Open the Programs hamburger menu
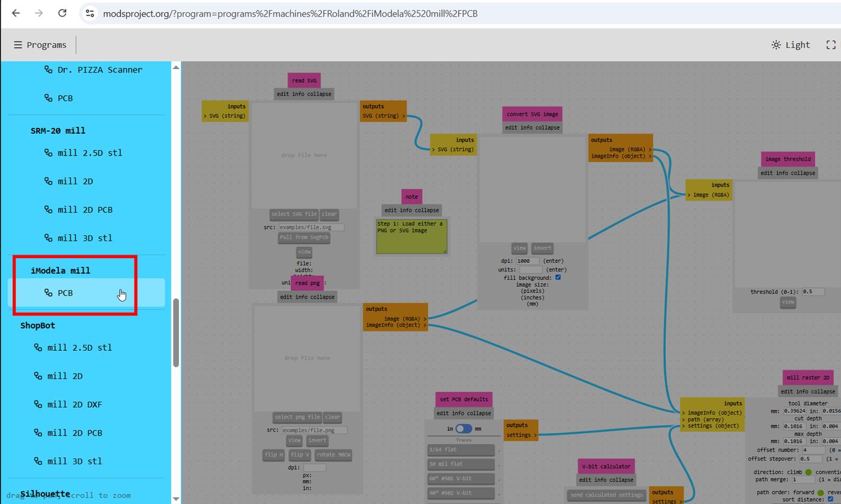Viewport: 841px width, 504px height. click(40, 45)
